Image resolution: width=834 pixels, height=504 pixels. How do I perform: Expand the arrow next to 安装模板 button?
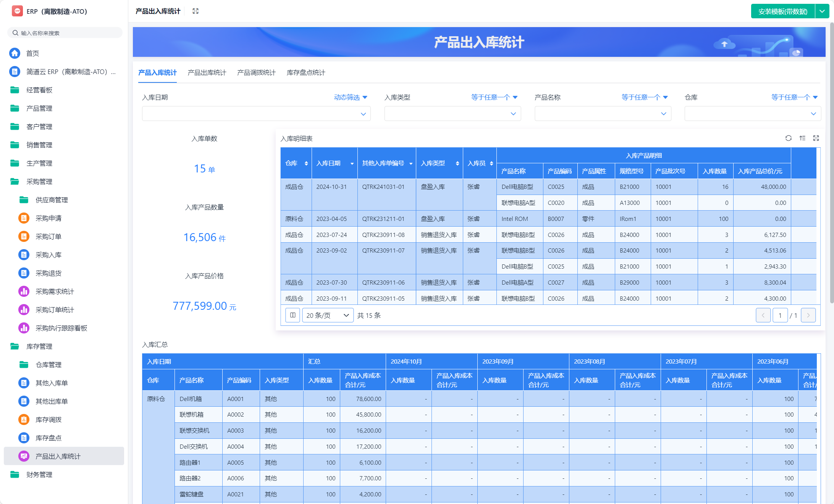click(822, 11)
